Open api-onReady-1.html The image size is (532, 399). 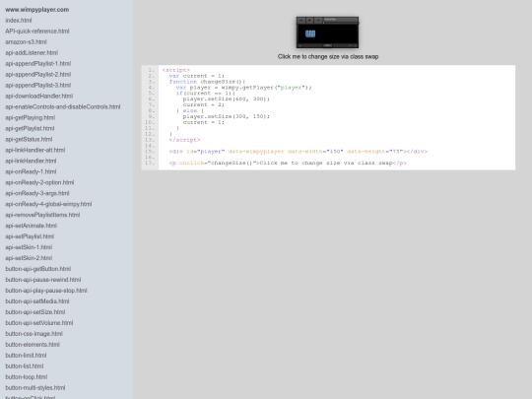click(x=31, y=171)
